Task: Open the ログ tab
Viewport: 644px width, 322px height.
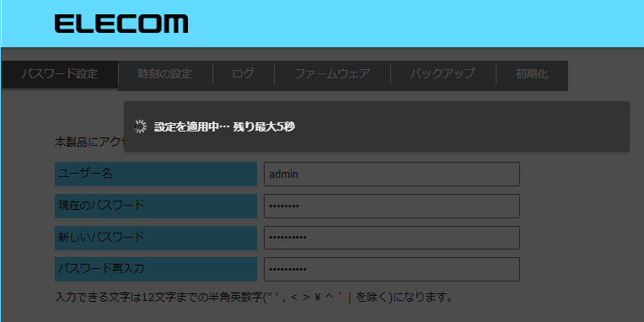Action: coord(243,74)
